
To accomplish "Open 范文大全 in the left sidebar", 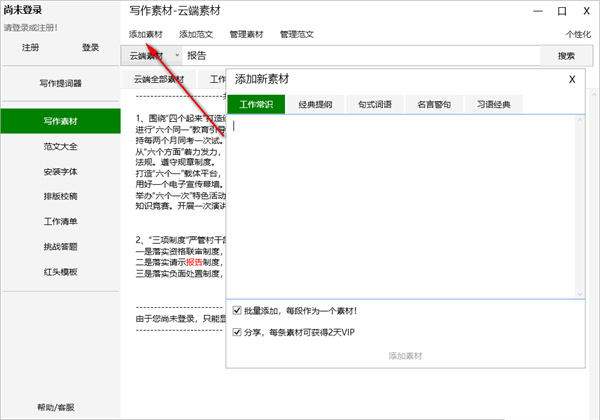I will (x=60, y=146).
